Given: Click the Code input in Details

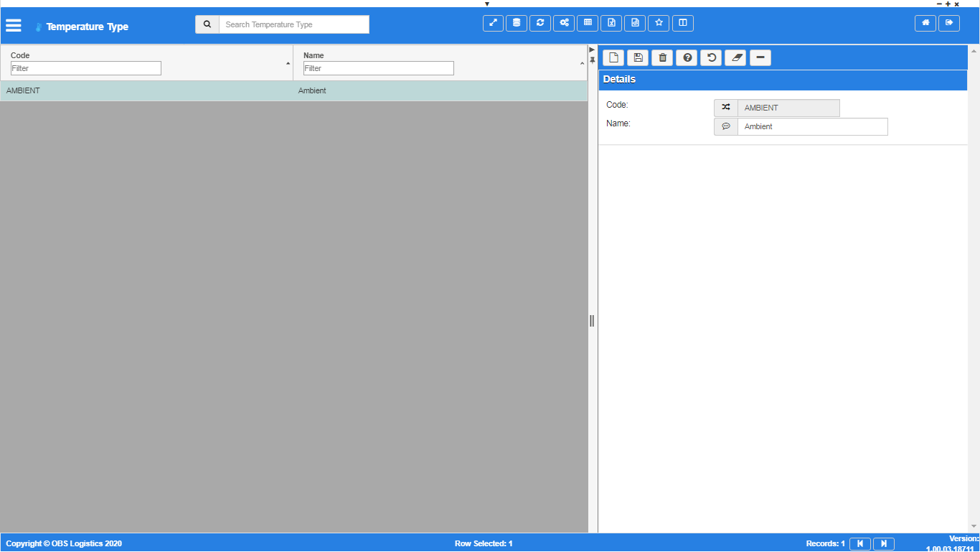Looking at the screenshot, I should (x=788, y=108).
